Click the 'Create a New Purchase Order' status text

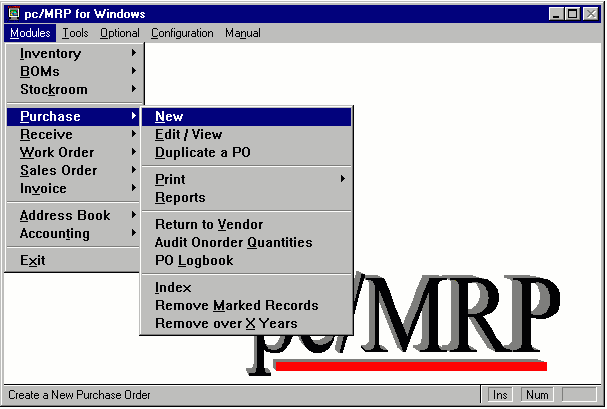point(79,395)
